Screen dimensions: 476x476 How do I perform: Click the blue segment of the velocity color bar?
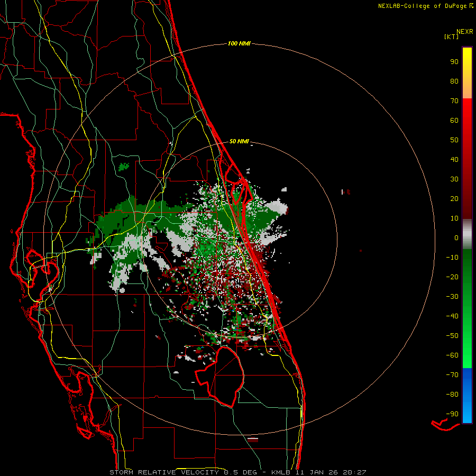[x=467, y=396]
